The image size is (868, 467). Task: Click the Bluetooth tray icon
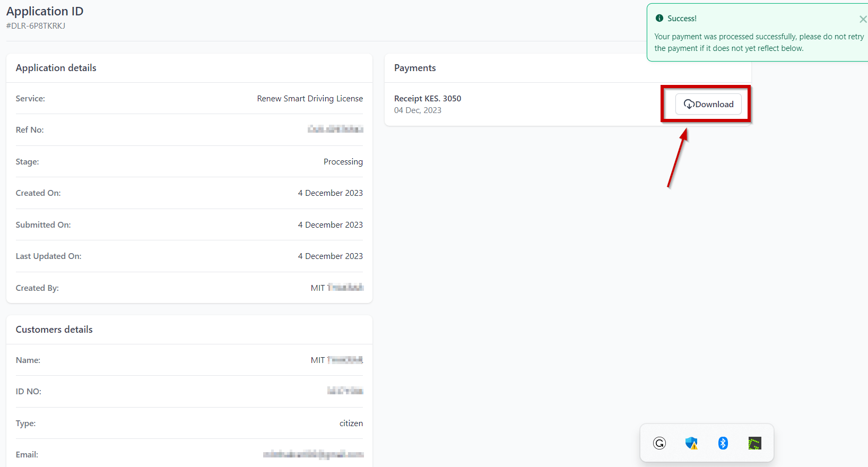pyautogui.click(x=723, y=443)
